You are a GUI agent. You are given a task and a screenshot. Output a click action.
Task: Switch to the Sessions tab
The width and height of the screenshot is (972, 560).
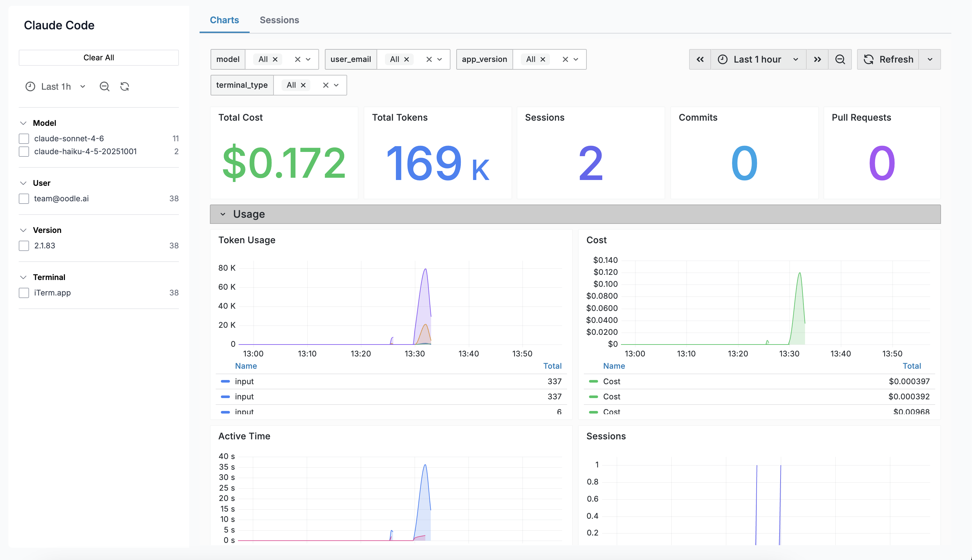click(279, 20)
